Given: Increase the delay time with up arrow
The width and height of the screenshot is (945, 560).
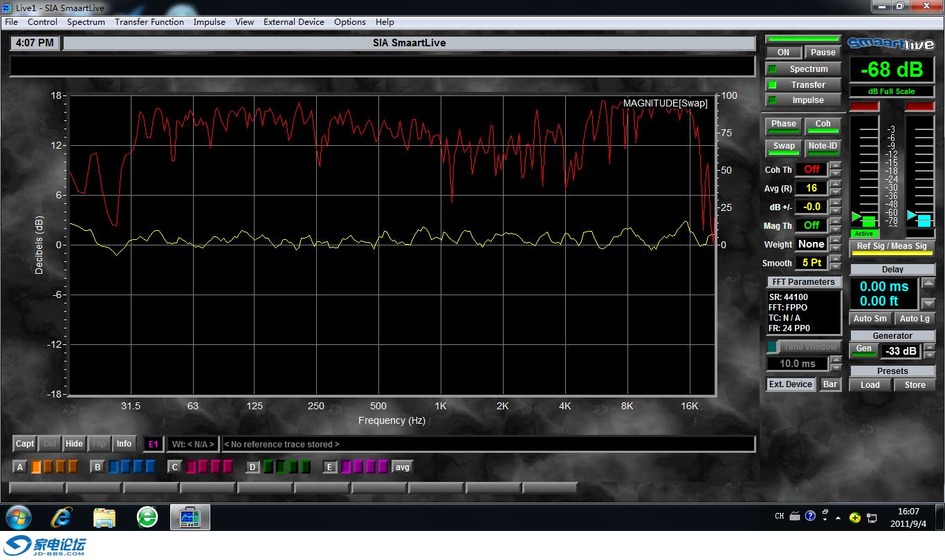Looking at the screenshot, I should (929, 283).
